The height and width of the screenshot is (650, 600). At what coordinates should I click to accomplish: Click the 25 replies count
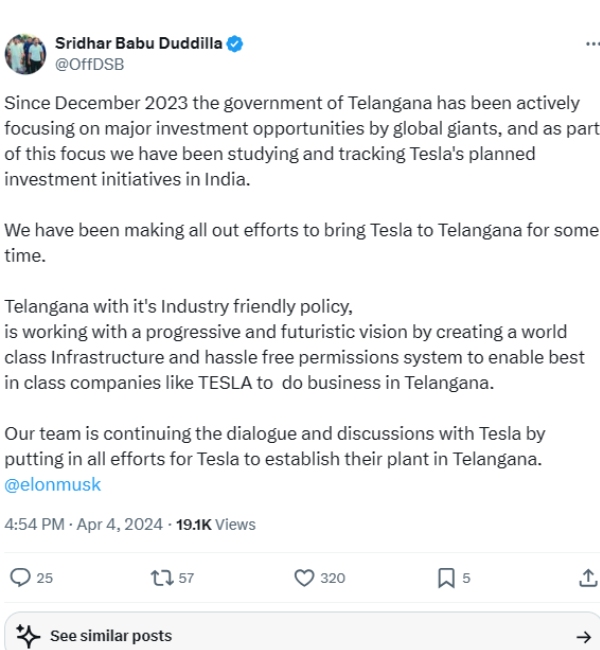click(44, 578)
